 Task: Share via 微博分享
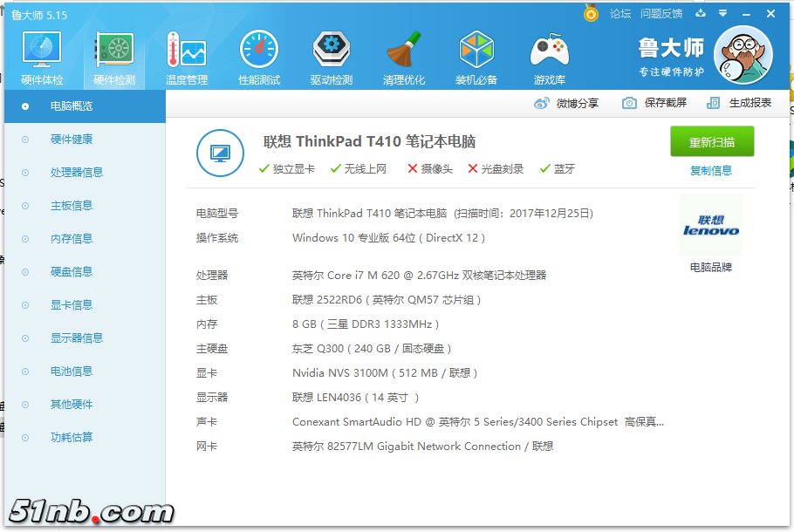pos(566,103)
